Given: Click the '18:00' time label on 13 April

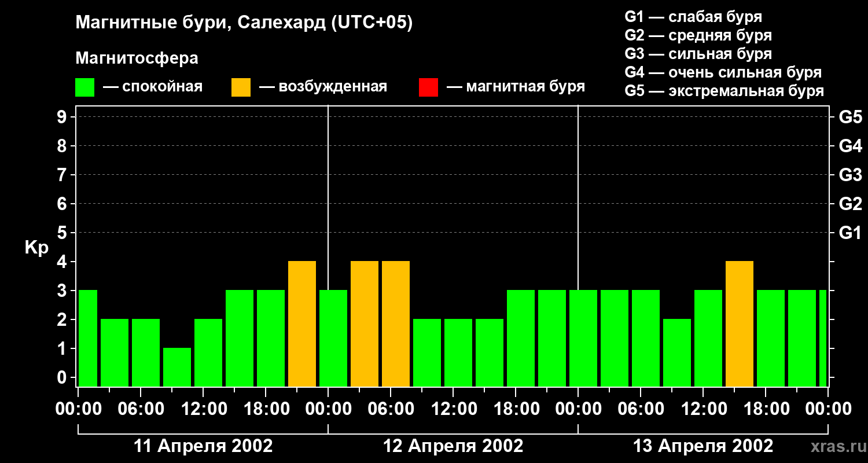Looking at the screenshot, I should click(766, 409).
